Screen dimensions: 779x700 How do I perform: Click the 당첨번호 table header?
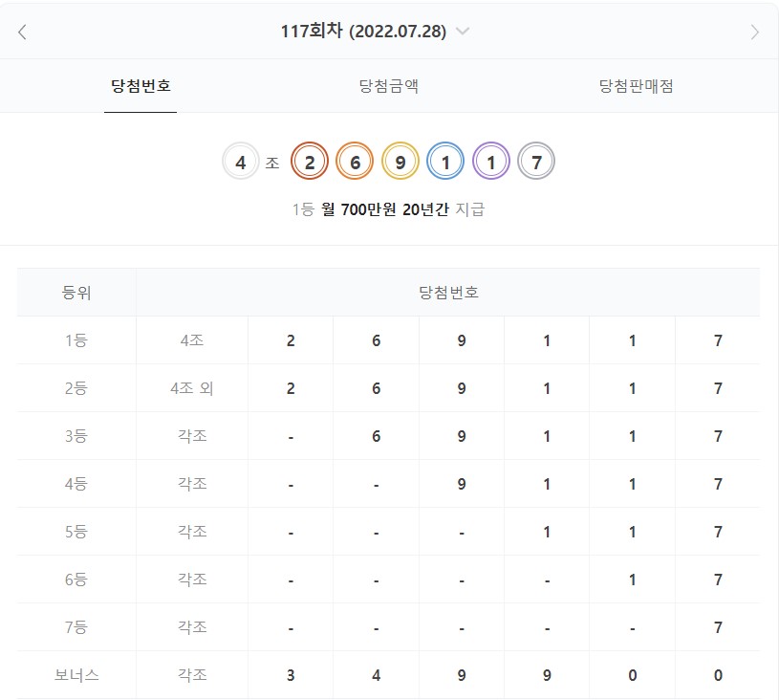pos(448,293)
